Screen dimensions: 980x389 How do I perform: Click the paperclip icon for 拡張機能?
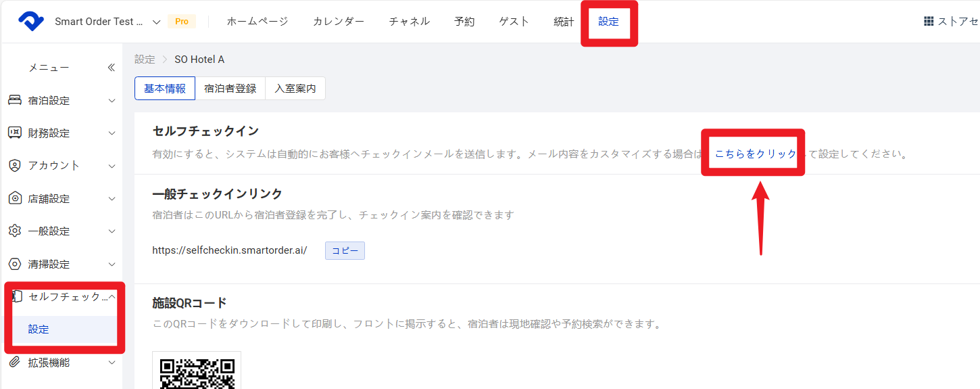pos(15,363)
